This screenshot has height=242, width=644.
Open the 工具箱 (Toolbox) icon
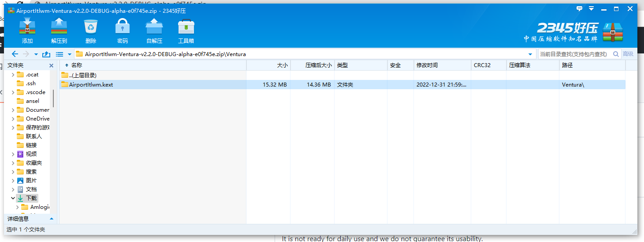tap(186, 30)
